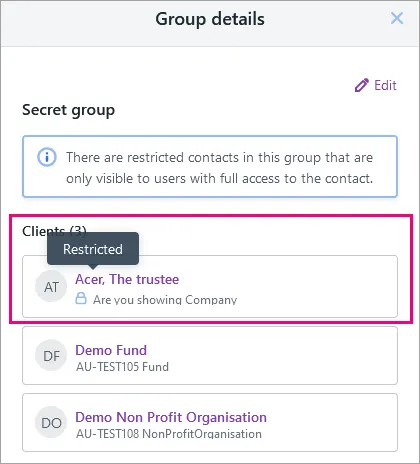Image resolution: width=420 pixels, height=464 pixels.
Task: Close the Group details panel
Action: (x=397, y=18)
